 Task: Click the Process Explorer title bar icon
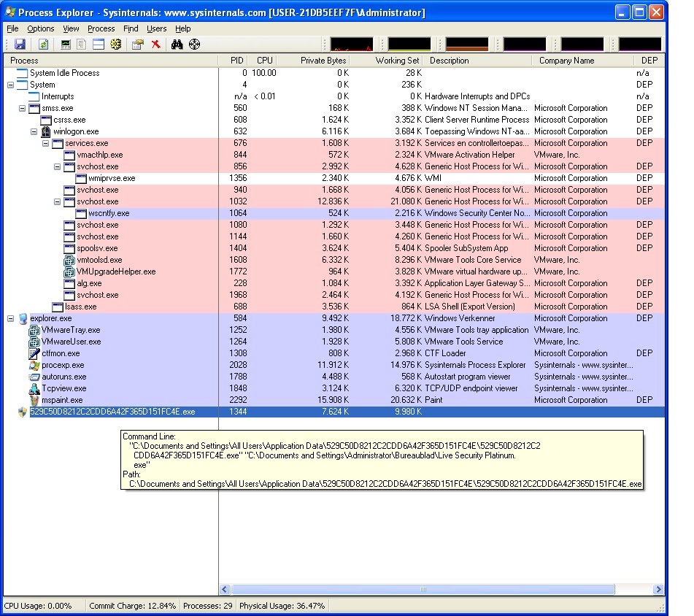(11, 12)
